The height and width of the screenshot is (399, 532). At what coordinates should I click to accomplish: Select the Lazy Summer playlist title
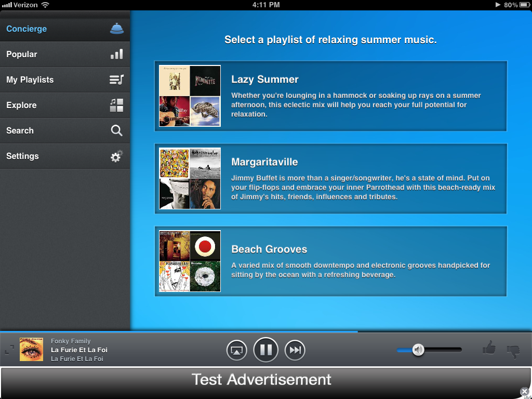[264, 79]
